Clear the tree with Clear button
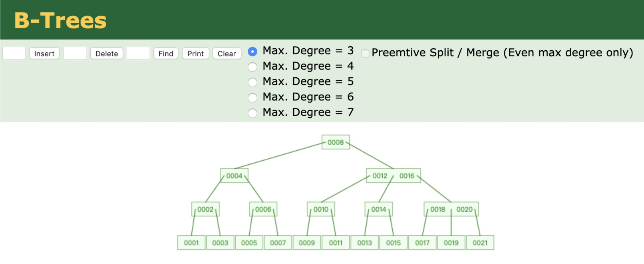This screenshot has height=264, width=644. [227, 53]
